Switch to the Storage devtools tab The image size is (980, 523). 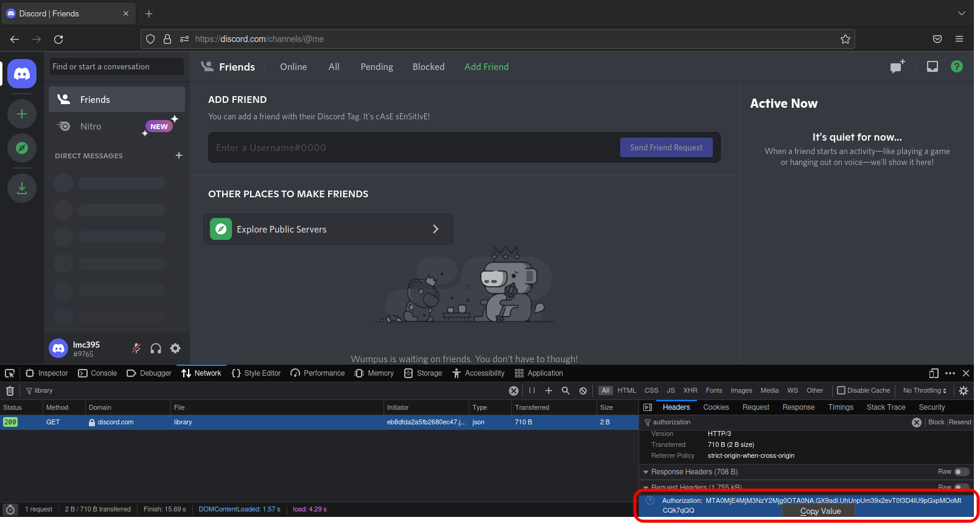click(423, 373)
